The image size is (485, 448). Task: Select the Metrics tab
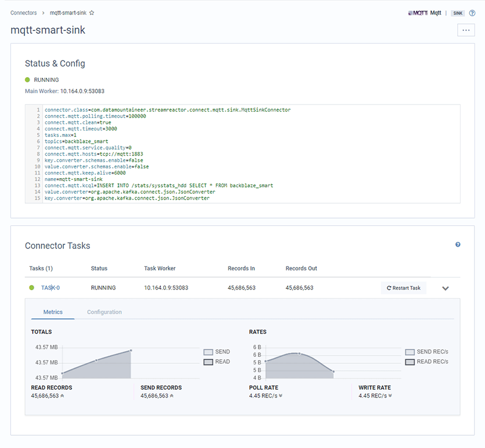click(x=52, y=312)
